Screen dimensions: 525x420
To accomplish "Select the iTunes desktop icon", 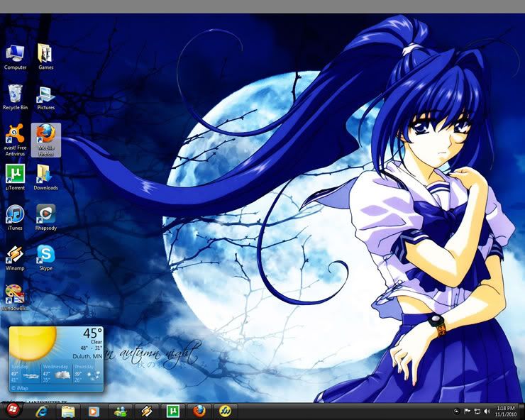I will (15, 217).
